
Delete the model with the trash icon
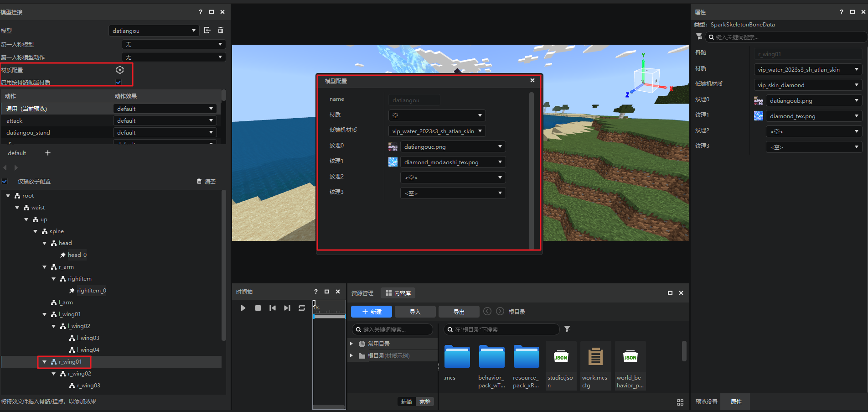pos(221,30)
